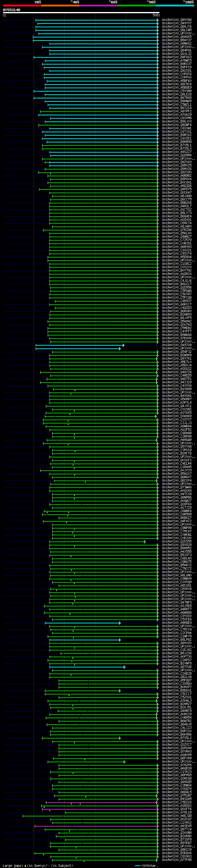Select hit label UniRef100_A4EJQ8

point(177,816)
